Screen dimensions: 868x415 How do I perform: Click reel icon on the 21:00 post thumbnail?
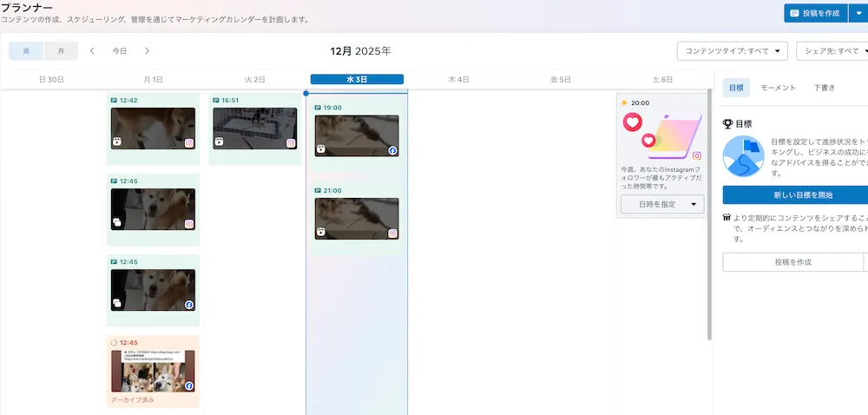point(320,232)
